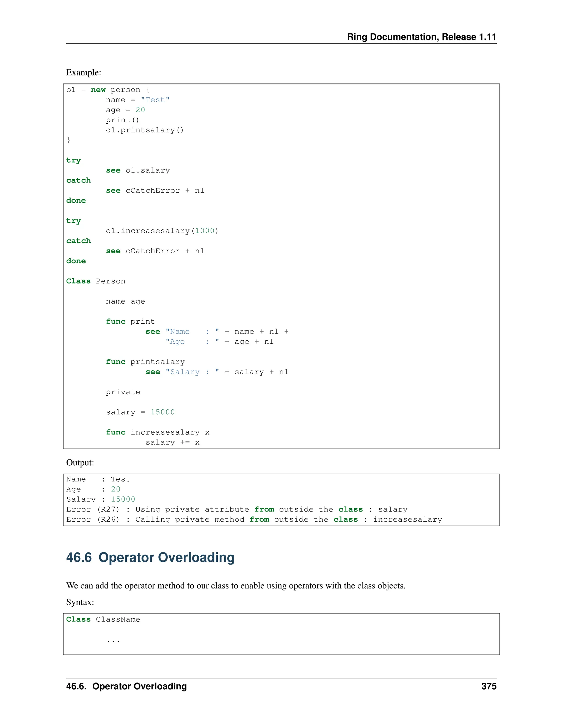Click 'see o1.salary' code line
Viewport: 563px width, 728px height.
click(x=138, y=170)
